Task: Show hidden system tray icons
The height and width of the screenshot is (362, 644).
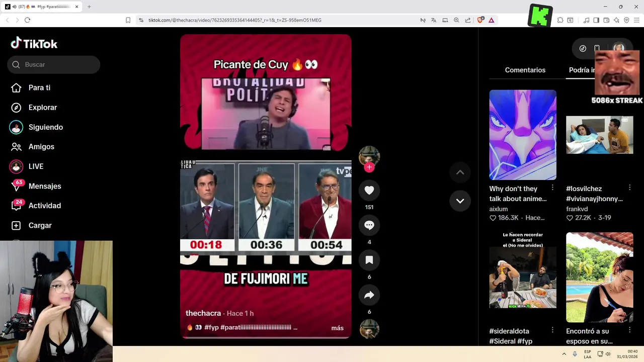Action: click(564, 354)
